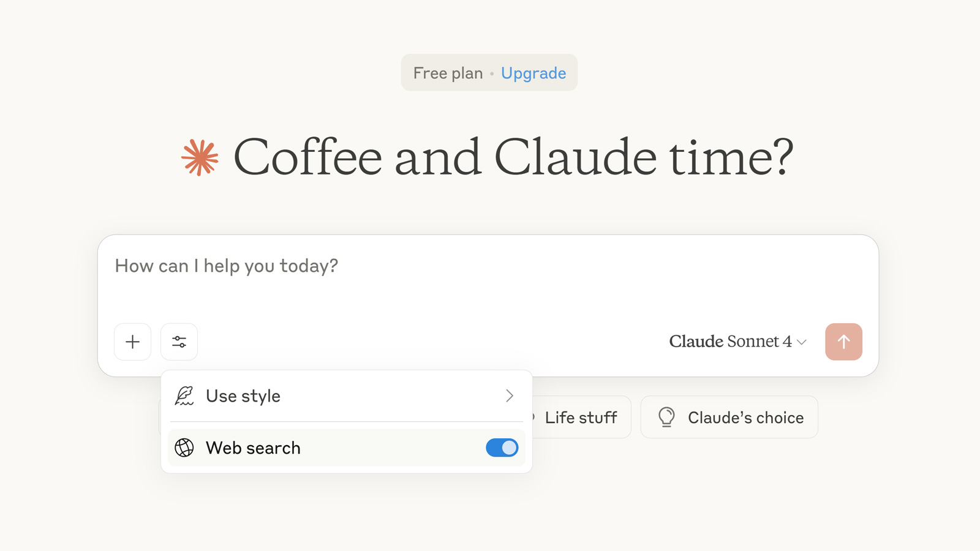Image resolution: width=980 pixels, height=551 pixels.
Task: Click the lightbulb icon in Claude's choice
Action: [666, 417]
